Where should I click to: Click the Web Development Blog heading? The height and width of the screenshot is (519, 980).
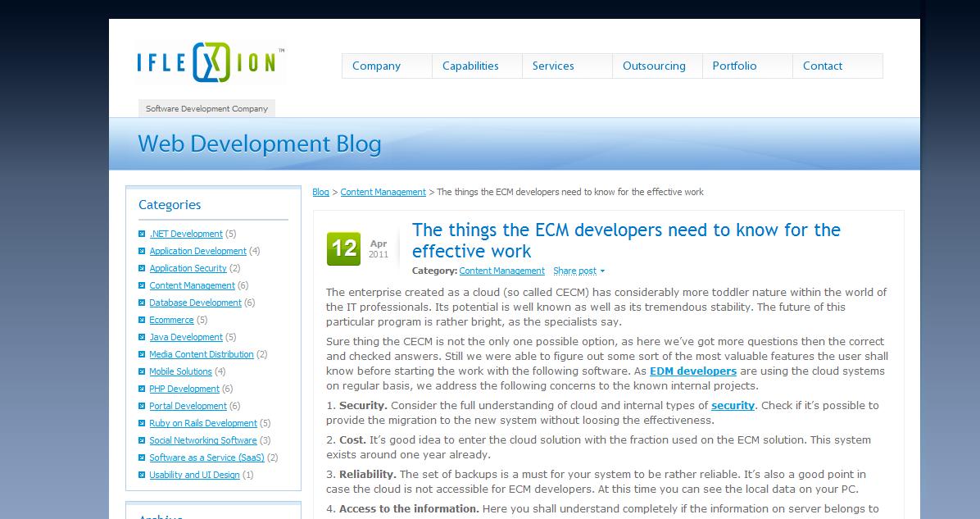260,144
